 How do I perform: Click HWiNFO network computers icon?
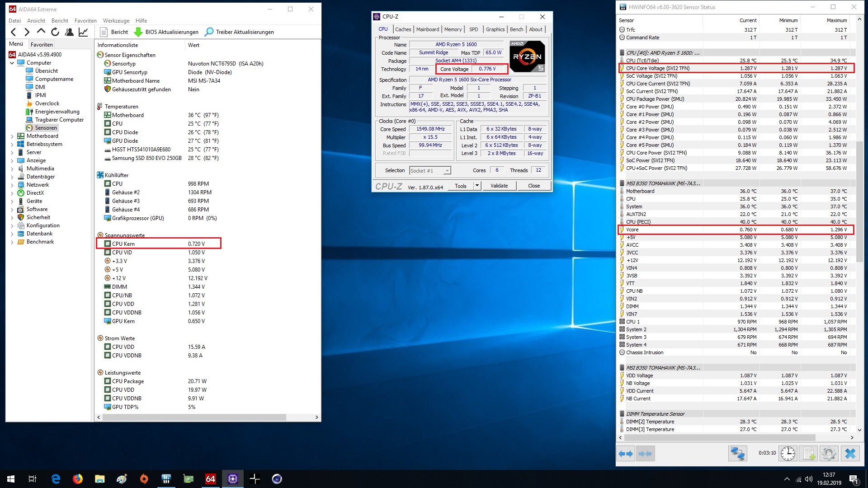tap(737, 453)
